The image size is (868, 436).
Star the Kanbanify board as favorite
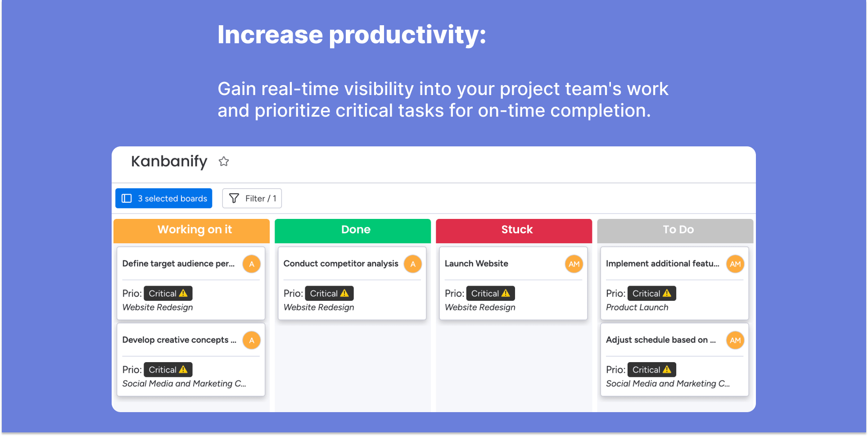(x=224, y=161)
